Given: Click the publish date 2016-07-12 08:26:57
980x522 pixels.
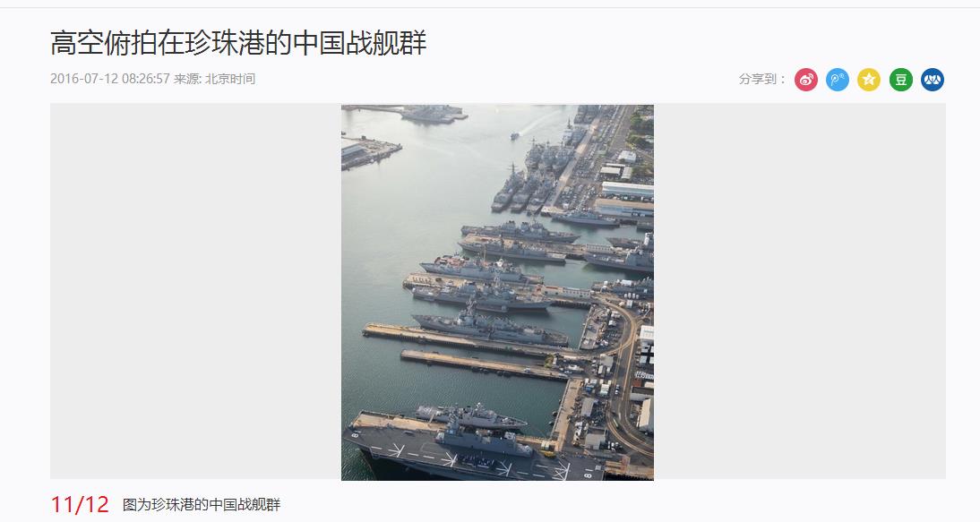Looking at the screenshot, I should click(x=110, y=79).
